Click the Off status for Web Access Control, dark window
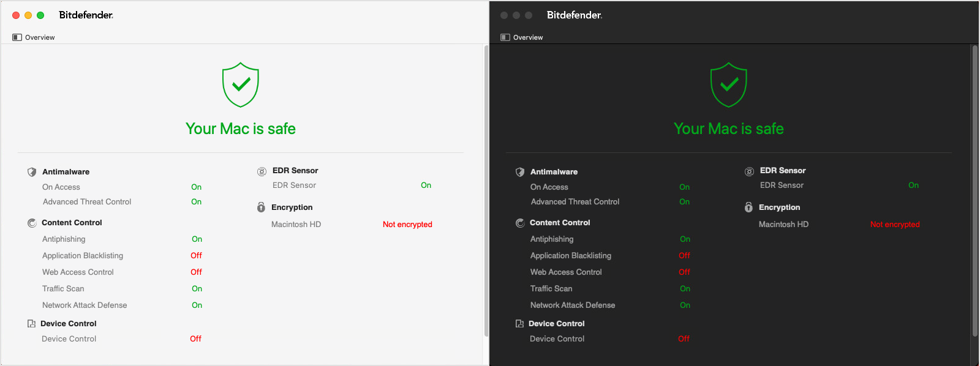Screen dimensions: 980x366 [684, 272]
